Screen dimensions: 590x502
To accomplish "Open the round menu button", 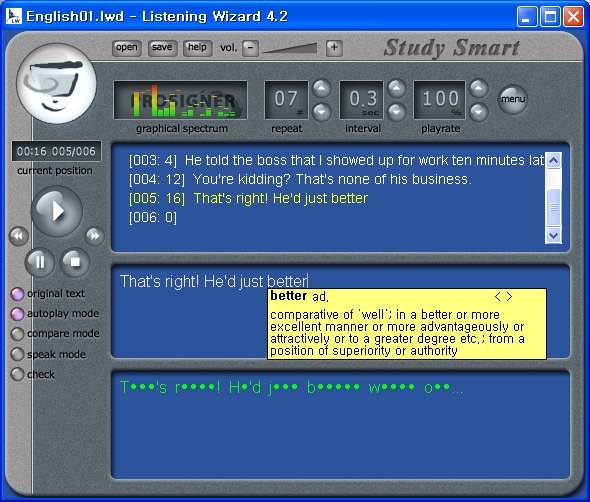I will 512,99.
